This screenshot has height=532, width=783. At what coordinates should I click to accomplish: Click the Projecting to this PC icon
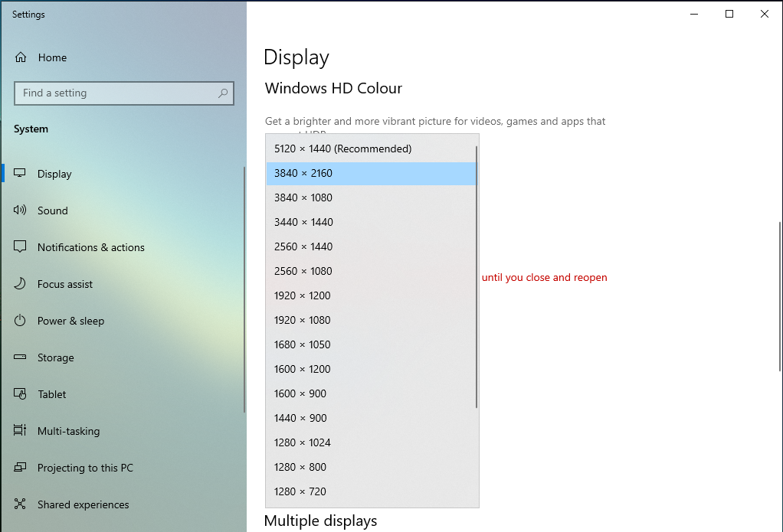click(x=19, y=467)
